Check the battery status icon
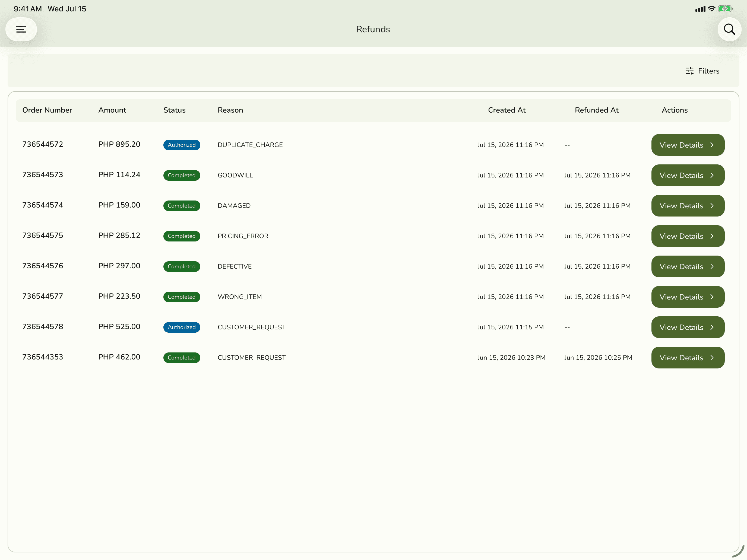This screenshot has width=747, height=560. tap(725, 9)
